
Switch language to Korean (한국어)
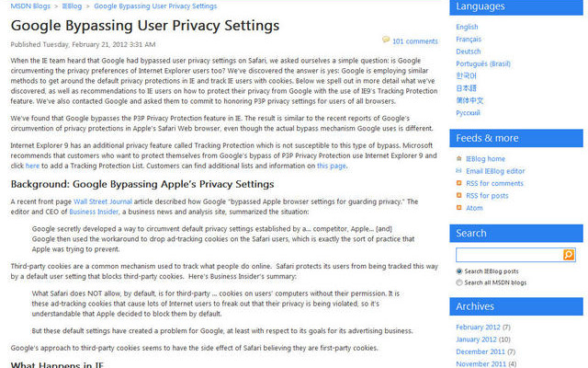pos(466,75)
